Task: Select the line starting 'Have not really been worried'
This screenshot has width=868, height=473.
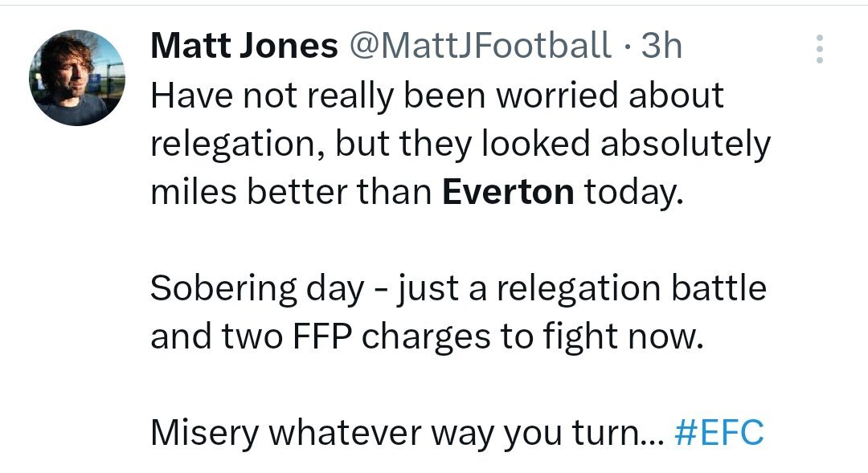Action: pos(437,96)
